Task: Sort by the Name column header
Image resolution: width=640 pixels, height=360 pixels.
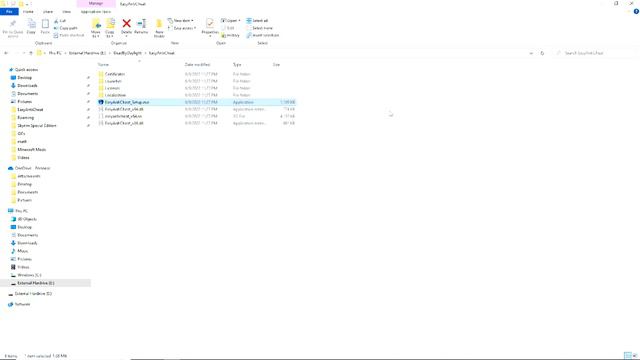Action: click(x=103, y=64)
